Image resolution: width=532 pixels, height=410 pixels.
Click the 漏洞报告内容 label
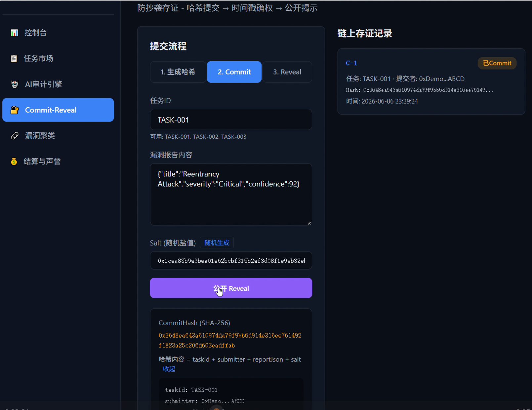171,155
